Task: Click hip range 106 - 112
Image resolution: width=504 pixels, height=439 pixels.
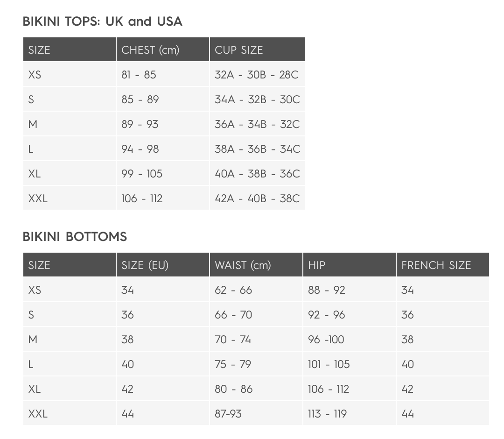Action: pyautogui.click(x=329, y=389)
